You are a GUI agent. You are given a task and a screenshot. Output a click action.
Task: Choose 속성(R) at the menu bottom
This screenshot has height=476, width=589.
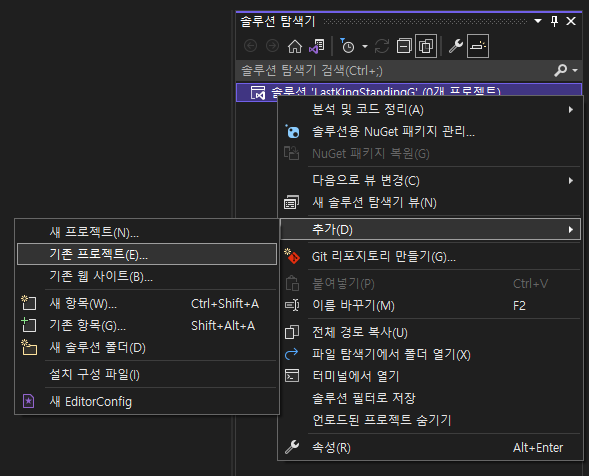click(x=430, y=447)
